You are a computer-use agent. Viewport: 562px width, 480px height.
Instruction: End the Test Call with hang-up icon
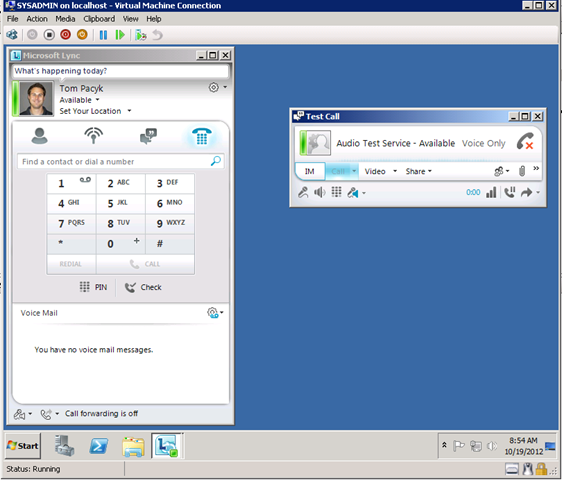pos(525,142)
